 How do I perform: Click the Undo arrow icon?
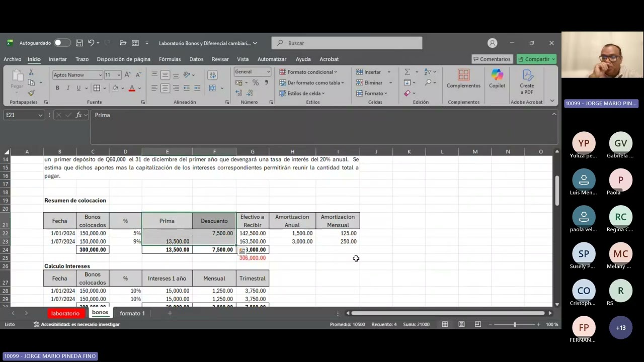pos(91,43)
